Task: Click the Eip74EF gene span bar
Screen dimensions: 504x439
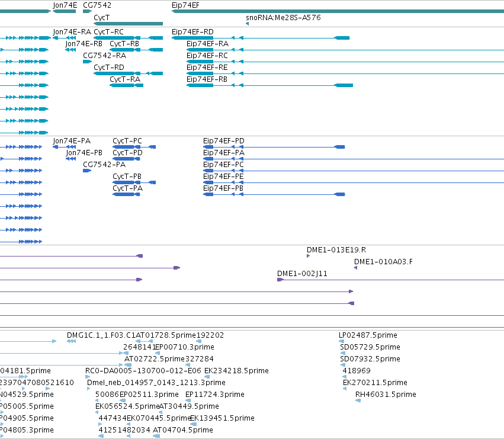Action: pyautogui.click(x=338, y=11)
